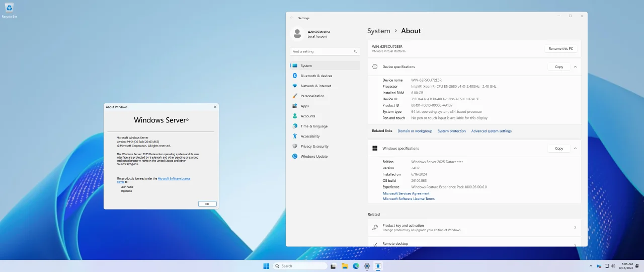Click the taskbar Search box
The height and width of the screenshot is (272, 644).
300,266
